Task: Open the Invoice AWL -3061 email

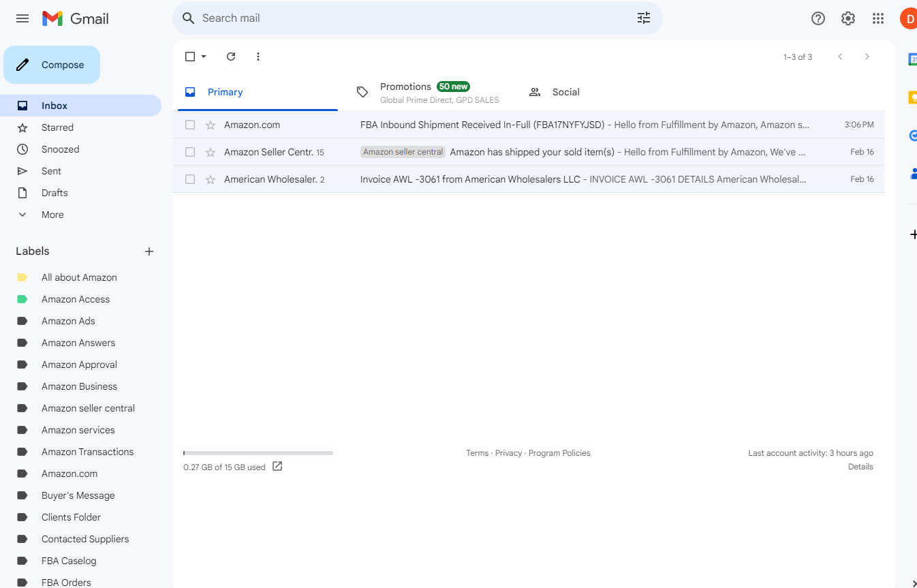Action: 529,179
